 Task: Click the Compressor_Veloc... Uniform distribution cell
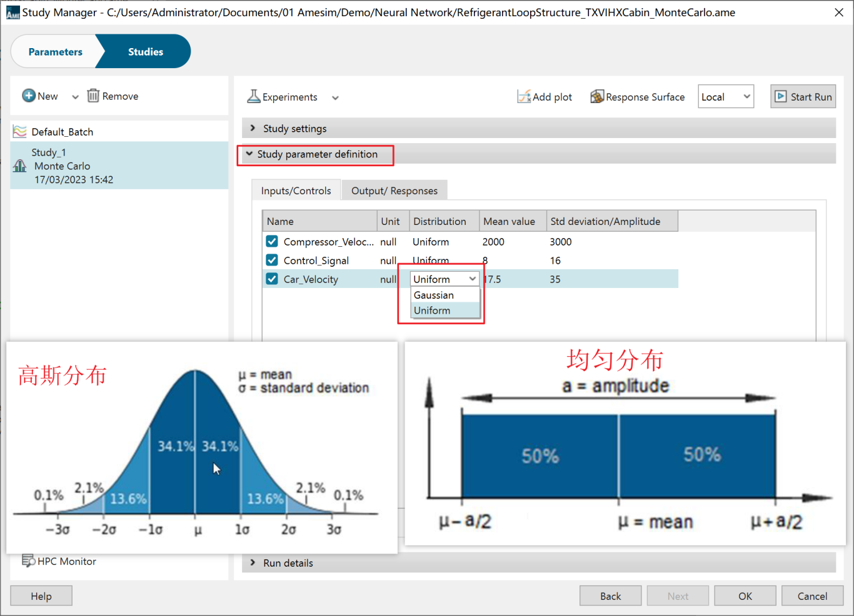tap(444, 242)
